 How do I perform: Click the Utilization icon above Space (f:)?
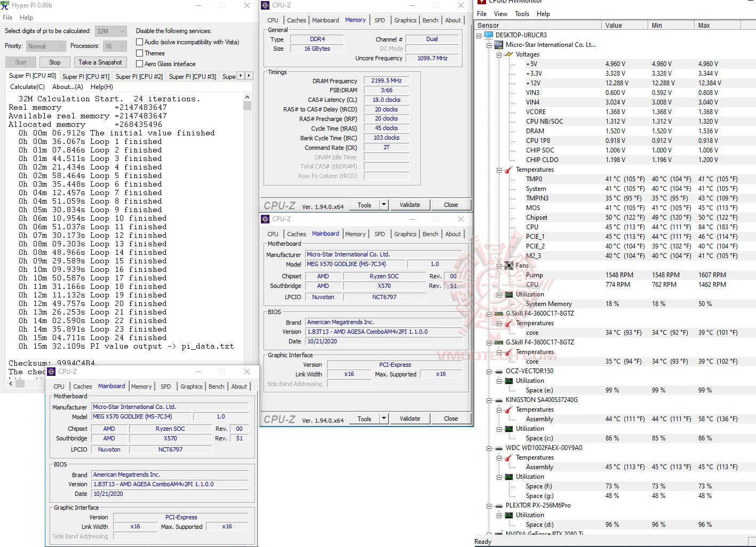click(x=508, y=477)
